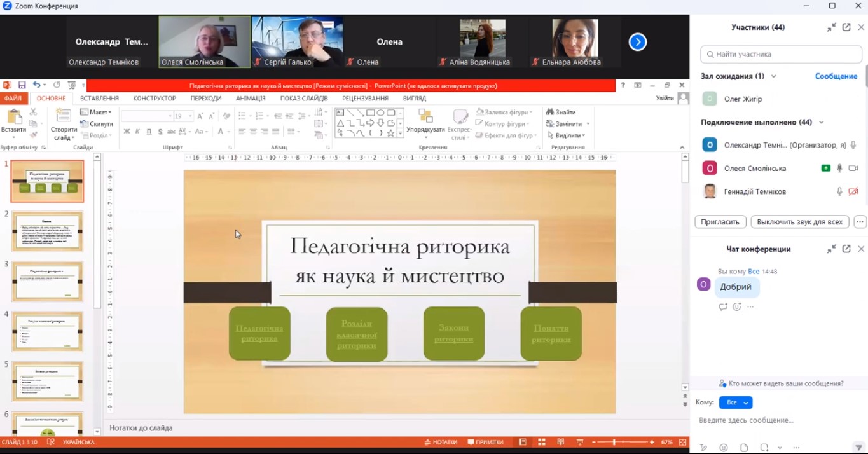This screenshot has width=868, height=454.
Task: Toggle bold text formatting
Action: (x=127, y=132)
